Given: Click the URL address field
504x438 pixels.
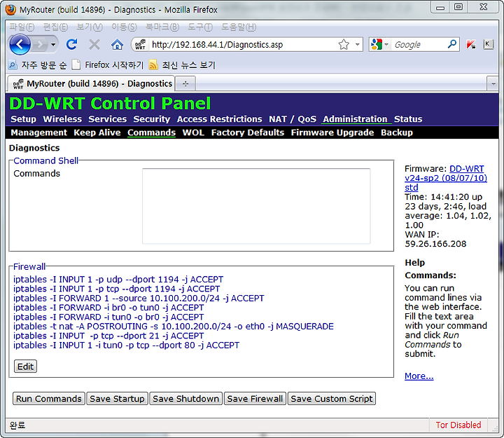Looking at the screenshot, I should [x=243, y=44].
